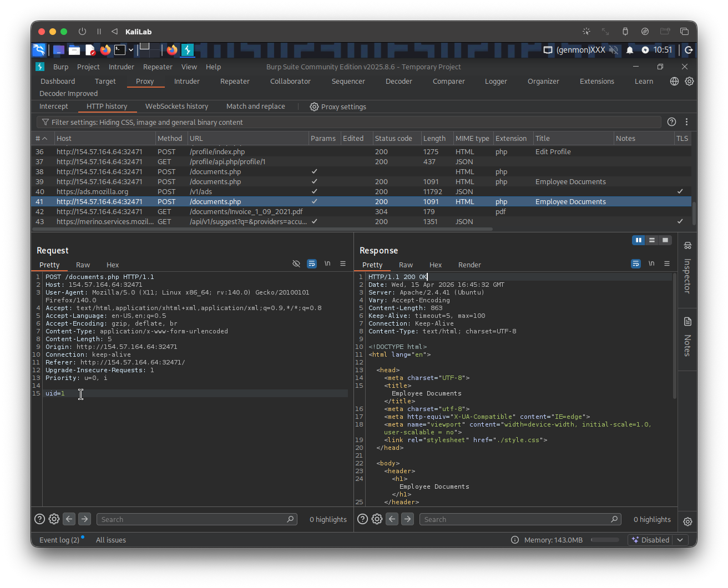Image resolution: width=728 pixels, height=588 pixels.
Task: Toggle TLS checkbox on the ads.mozilla.org row
Action: coord(680,191)
